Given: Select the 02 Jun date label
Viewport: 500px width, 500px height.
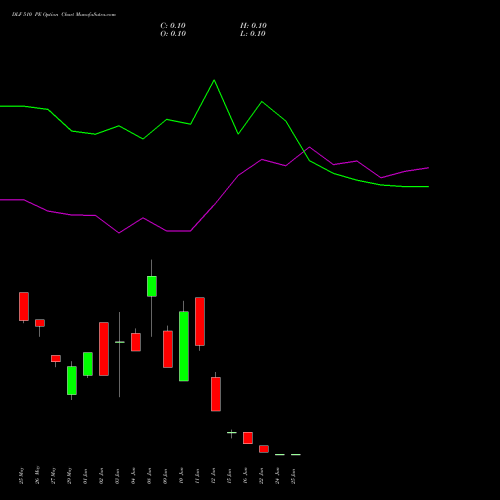Looking at the screenshot, I should [102, 476].
